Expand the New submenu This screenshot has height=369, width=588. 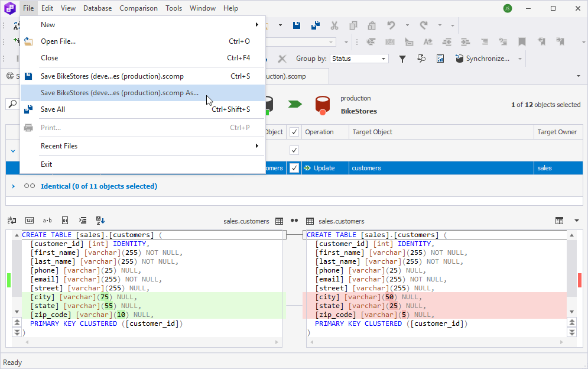click(x=142, y=25)
